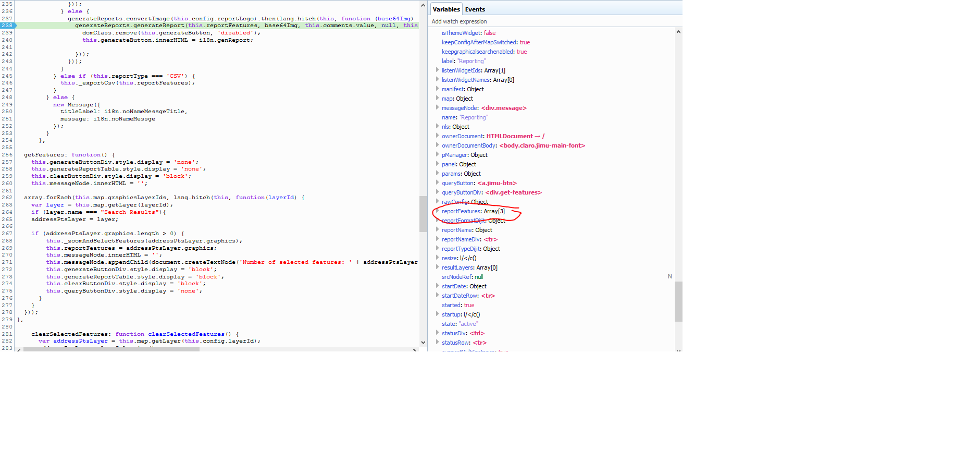Screen dimensions: 980x451
Task: Expand the startup function entry
Action: click(437, 314)
